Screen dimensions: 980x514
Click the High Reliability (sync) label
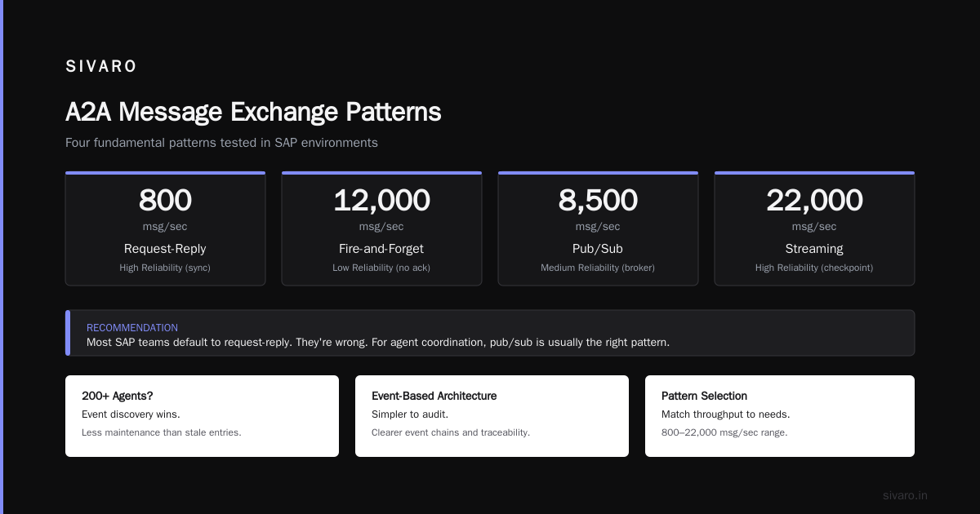click(165, 268)
